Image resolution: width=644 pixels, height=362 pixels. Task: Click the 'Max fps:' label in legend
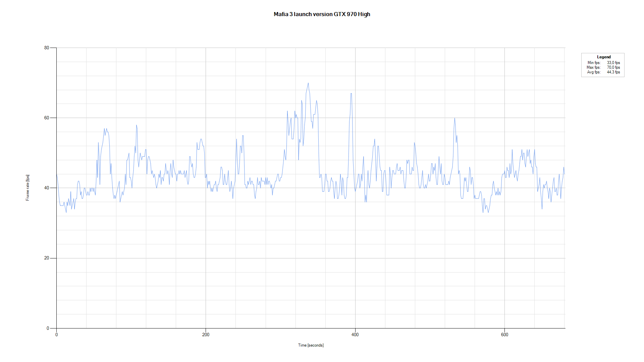594,67
